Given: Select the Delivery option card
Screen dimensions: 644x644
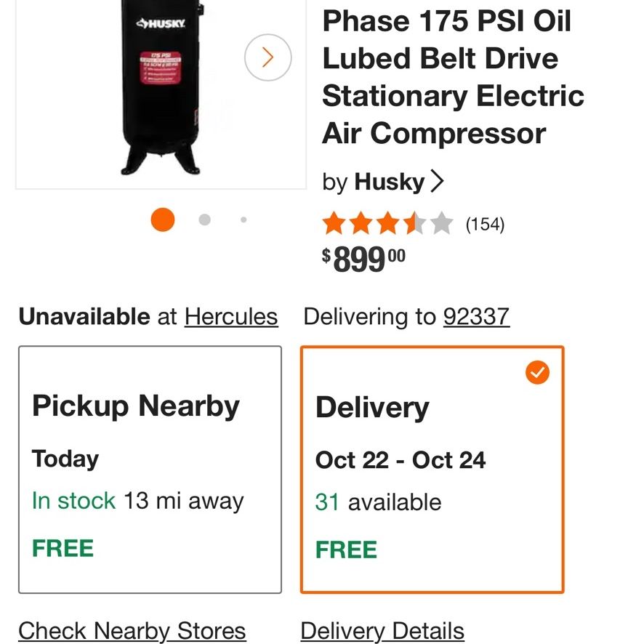Looking at the screenshot, I should pyautogui.click(x=432, y=470).
